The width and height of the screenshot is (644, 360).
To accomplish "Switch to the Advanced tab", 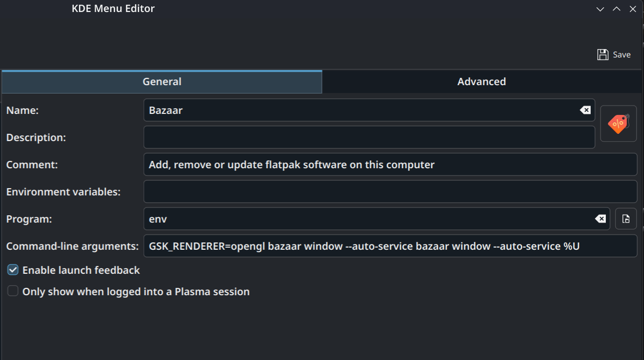I will click(x=481, y=82).
